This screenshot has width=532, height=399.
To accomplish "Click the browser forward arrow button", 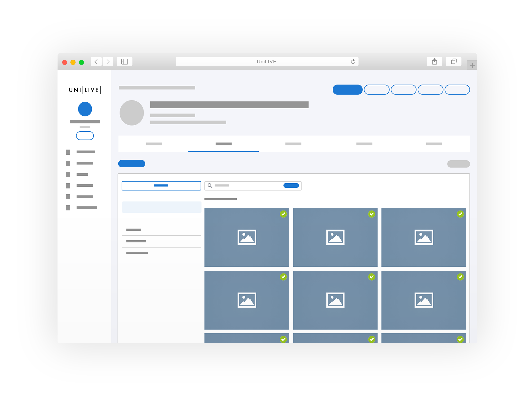I will click(x=108, y=62).
